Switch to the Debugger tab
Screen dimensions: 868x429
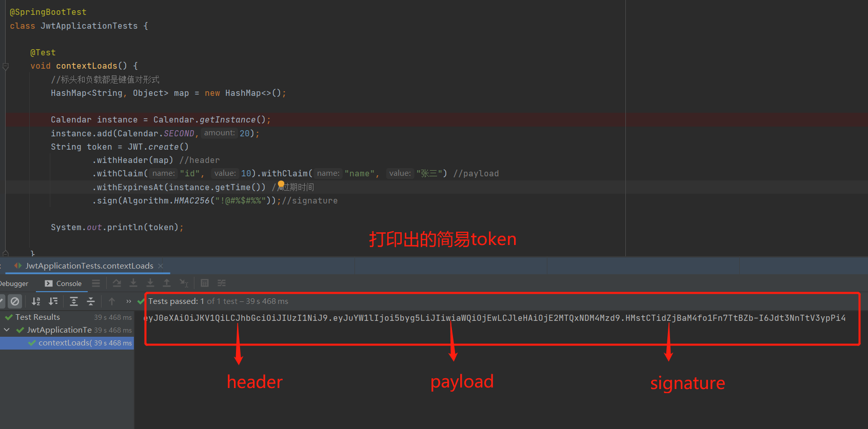point(14,283)
